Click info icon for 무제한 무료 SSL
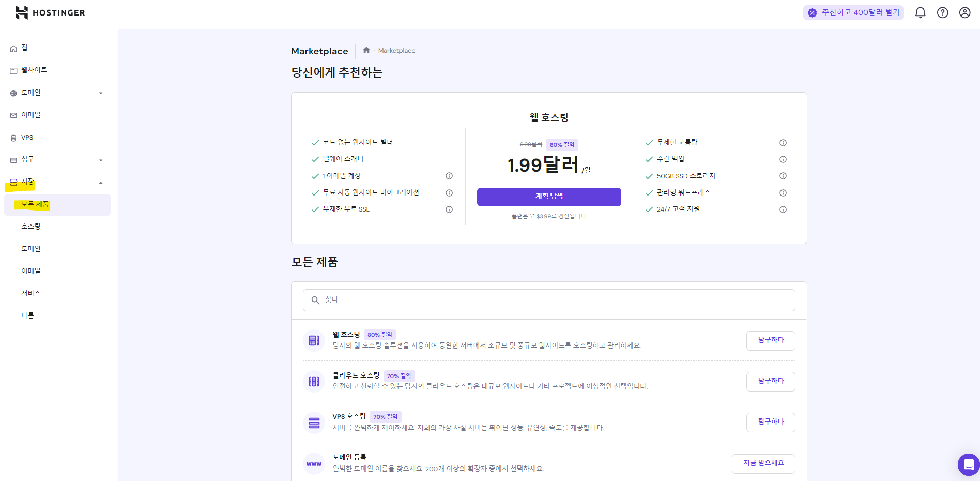 449,209
